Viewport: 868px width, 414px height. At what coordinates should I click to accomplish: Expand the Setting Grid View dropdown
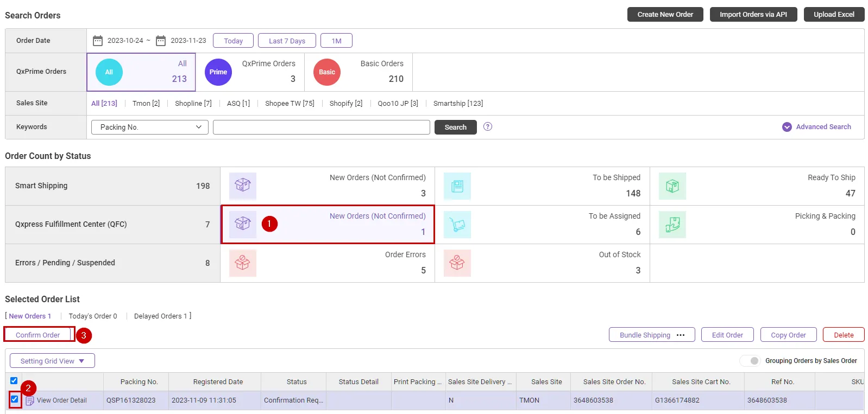(x=53, y=361)
